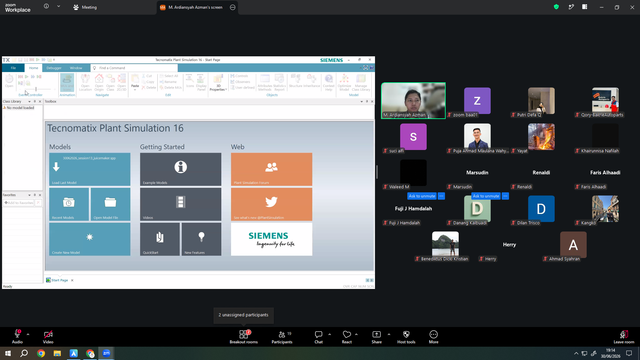Open Plant Simulation Forum tile
640x360 pixels.
[271, 169]
